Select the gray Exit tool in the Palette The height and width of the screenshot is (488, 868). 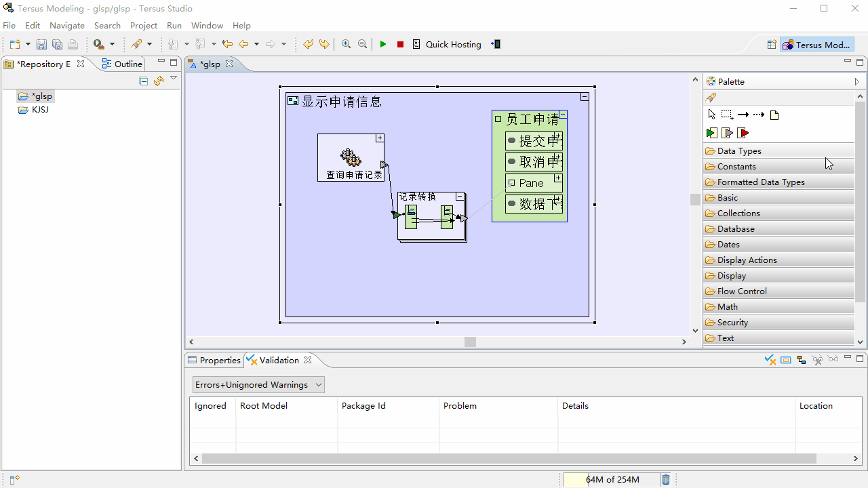(727, 133)
